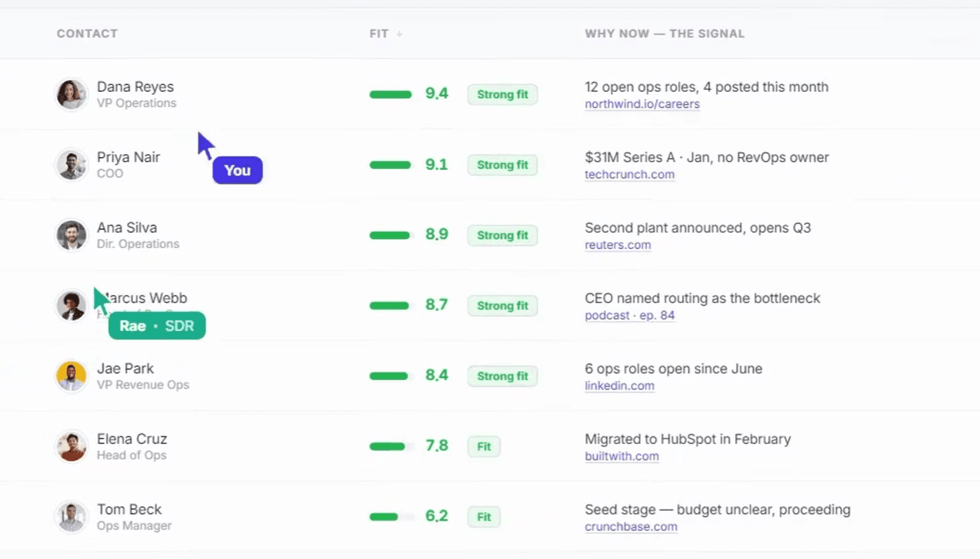
Task: Click the 6.2 fit score bar
Action: point(391,517)
